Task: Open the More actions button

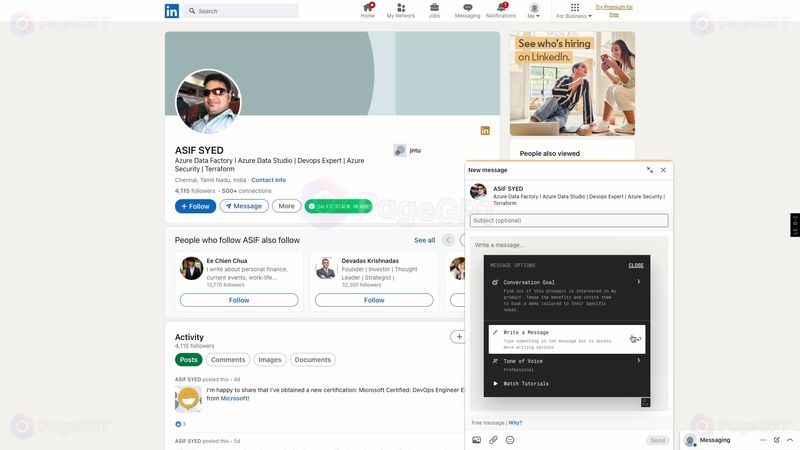Action: pos(286,206)
